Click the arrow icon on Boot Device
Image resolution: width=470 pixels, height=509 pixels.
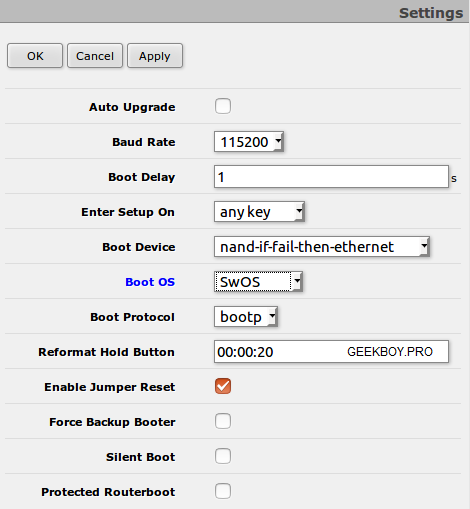(x=424, y=247)
